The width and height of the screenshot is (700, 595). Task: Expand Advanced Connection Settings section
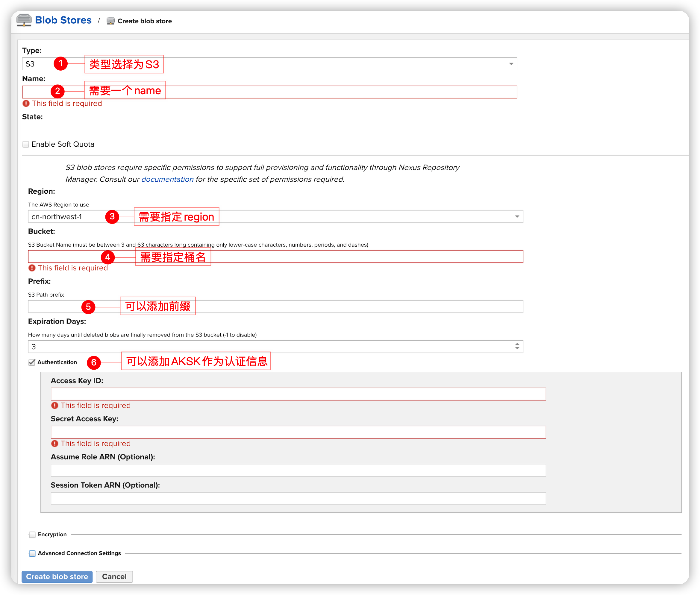pyautogui.click(x=32, y=553)
